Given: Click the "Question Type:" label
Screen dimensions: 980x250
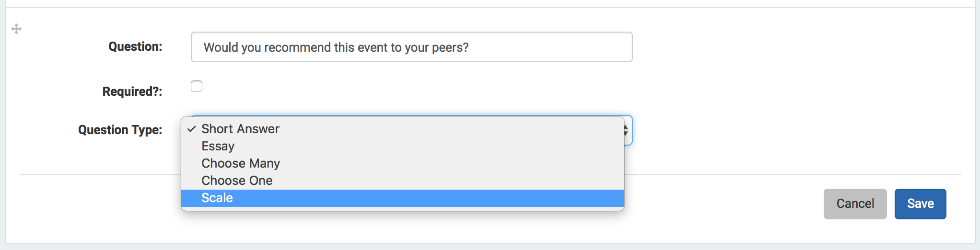Looking at the screenshot, I should (120, 130).
